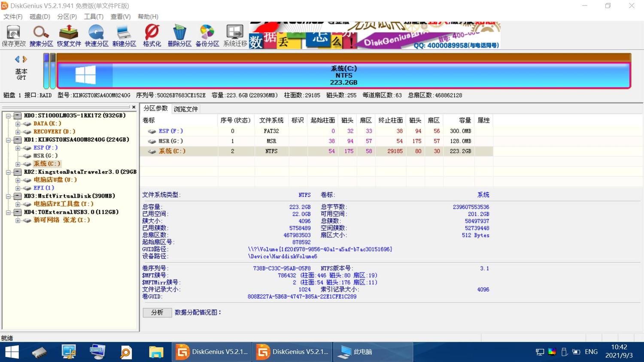Open the 磁盘(D) menu
This screenshot has height=362, width=644.
(x=40, y=16)
